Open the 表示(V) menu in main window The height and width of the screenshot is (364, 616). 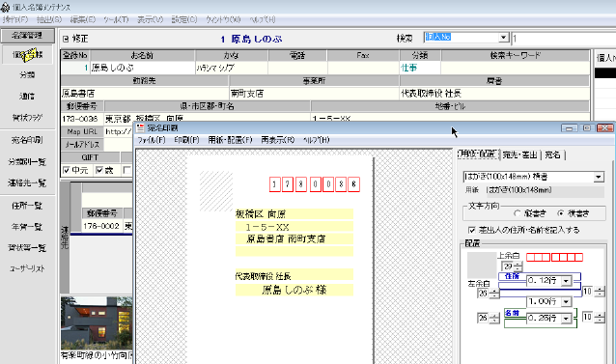click(150, 19)
